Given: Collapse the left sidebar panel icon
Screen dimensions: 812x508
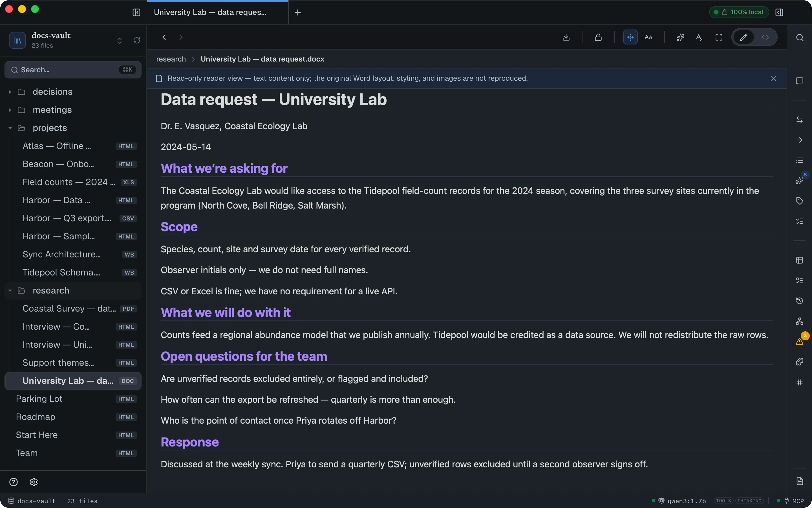Looking at the screenshot, I should click(x=136, y=12).
